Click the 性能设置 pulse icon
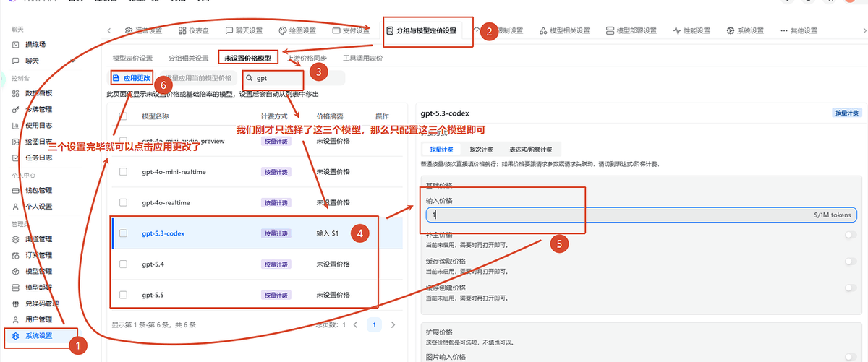868x362 pixels. (x=677, y=30)
